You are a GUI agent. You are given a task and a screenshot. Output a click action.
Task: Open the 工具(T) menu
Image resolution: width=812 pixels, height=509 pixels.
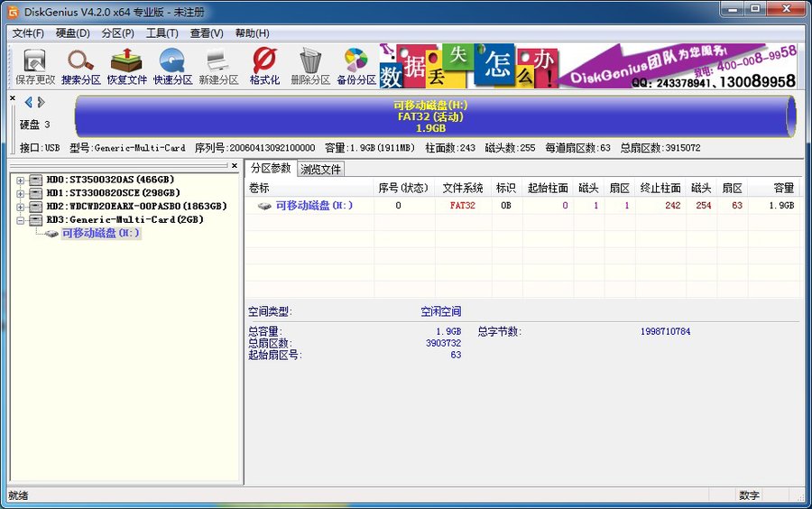162,33
